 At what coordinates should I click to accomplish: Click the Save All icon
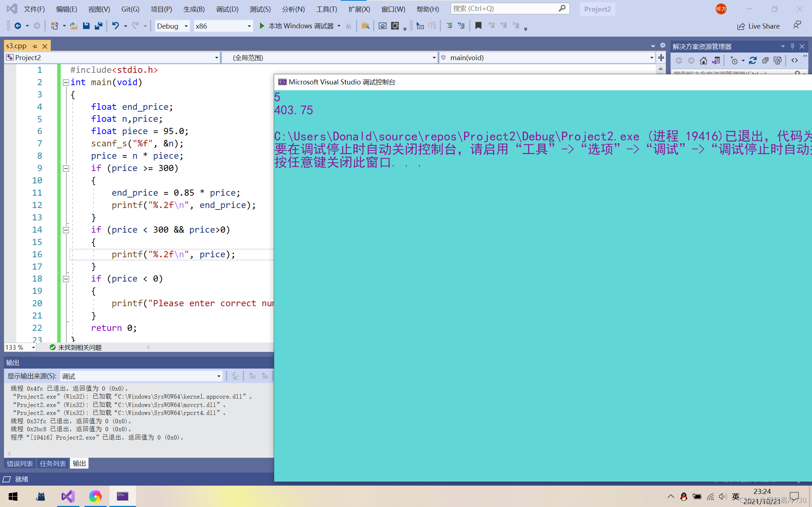point(98,26)
